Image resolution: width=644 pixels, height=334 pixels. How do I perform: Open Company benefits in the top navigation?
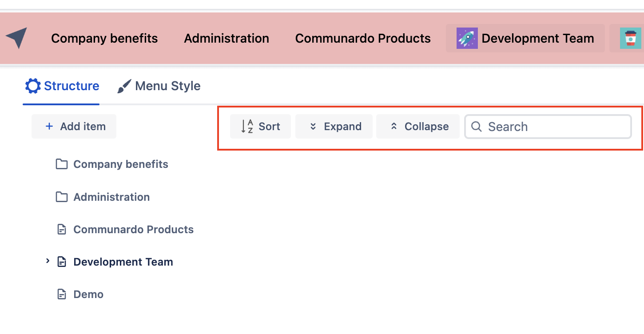point(104,39)
